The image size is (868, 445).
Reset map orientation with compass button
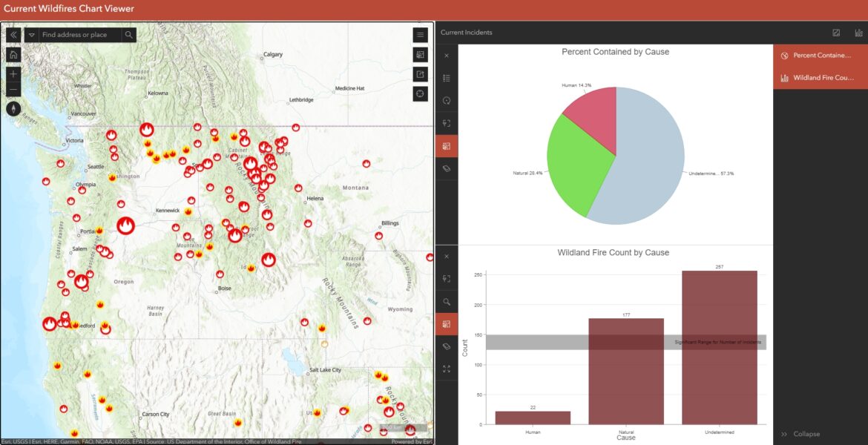click(14, 108)
